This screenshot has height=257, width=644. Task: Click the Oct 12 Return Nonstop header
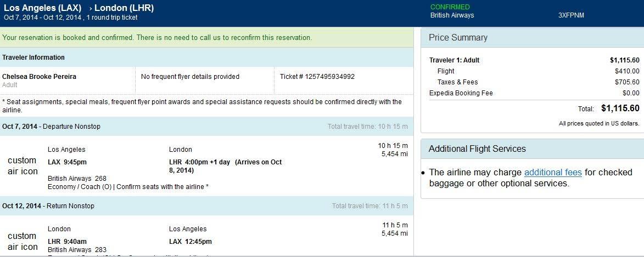[x=48, y=206]
